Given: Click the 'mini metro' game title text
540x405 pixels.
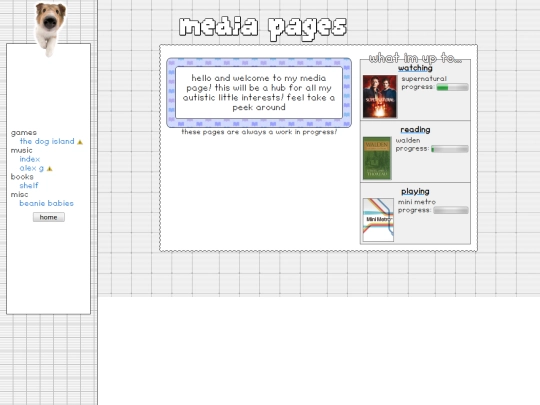Looking at the screenshot, I should pos(417,202).
